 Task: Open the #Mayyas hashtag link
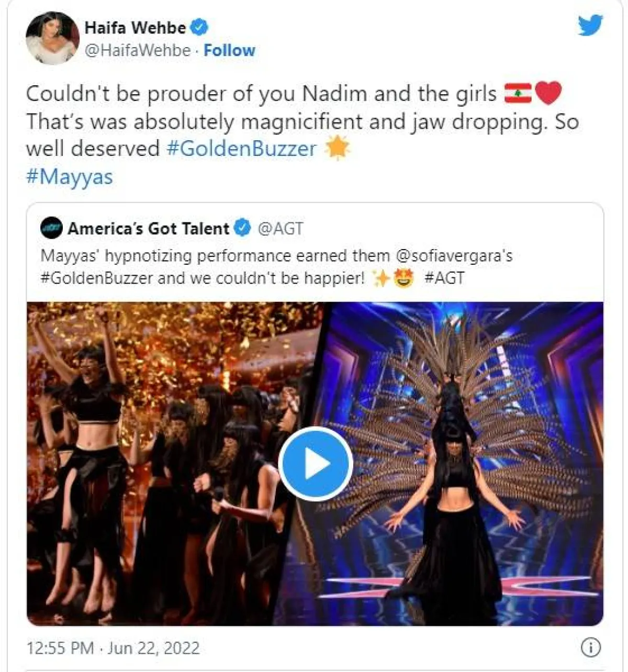(x=69, y=176)
